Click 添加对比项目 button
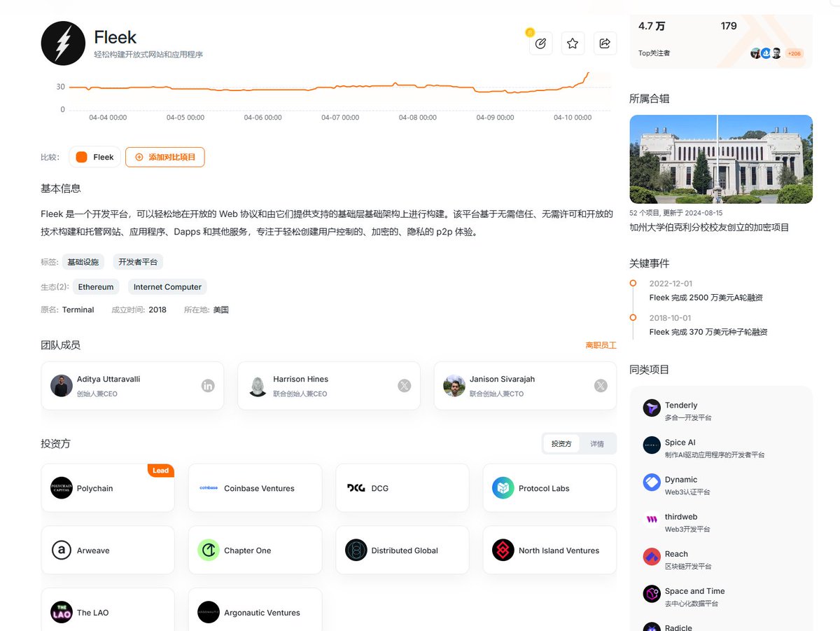 coord(165,157)
